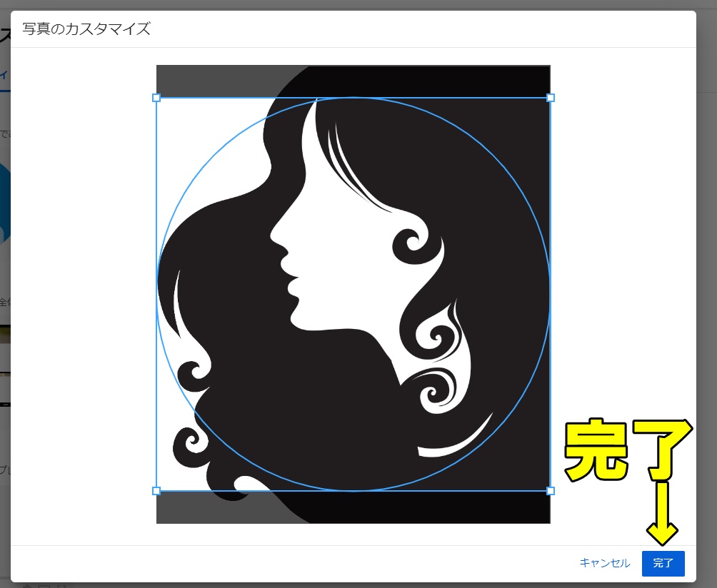Click the キャンセル link
This screenshot has width=717, height=588.
[x=604, y=563]
